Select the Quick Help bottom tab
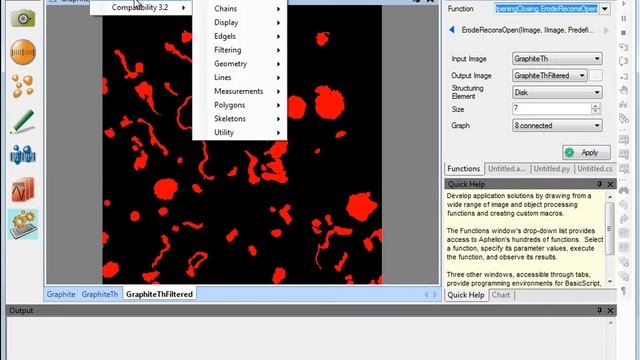This screenshot has width=640, height=360. point(466,295)
